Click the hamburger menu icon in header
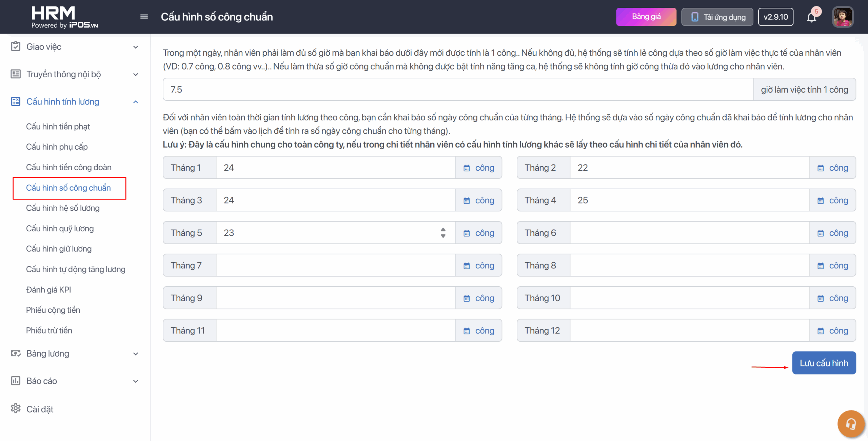Image resolution: width=868 pixels, height=441 pixels. pyautogui.click(x=144, y=17)
